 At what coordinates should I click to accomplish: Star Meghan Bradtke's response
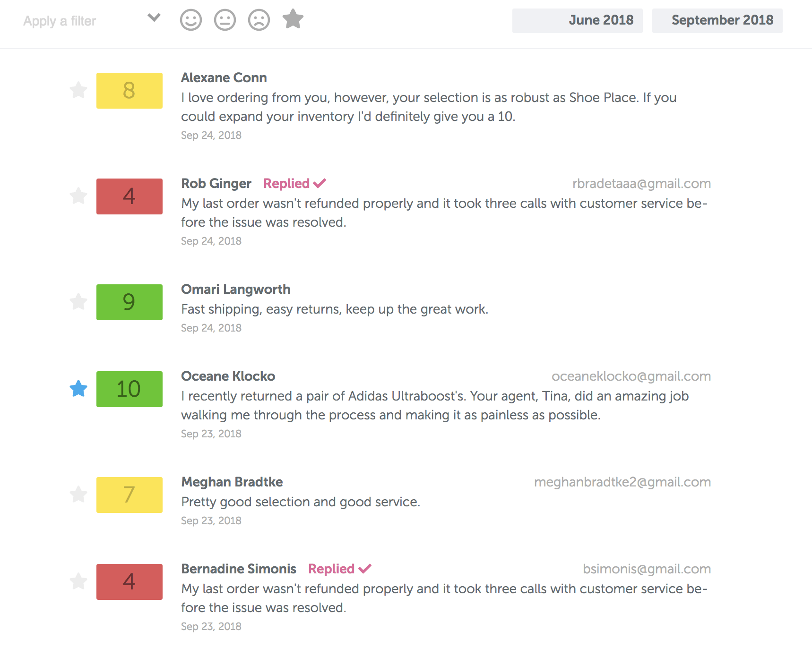point(78,495)
